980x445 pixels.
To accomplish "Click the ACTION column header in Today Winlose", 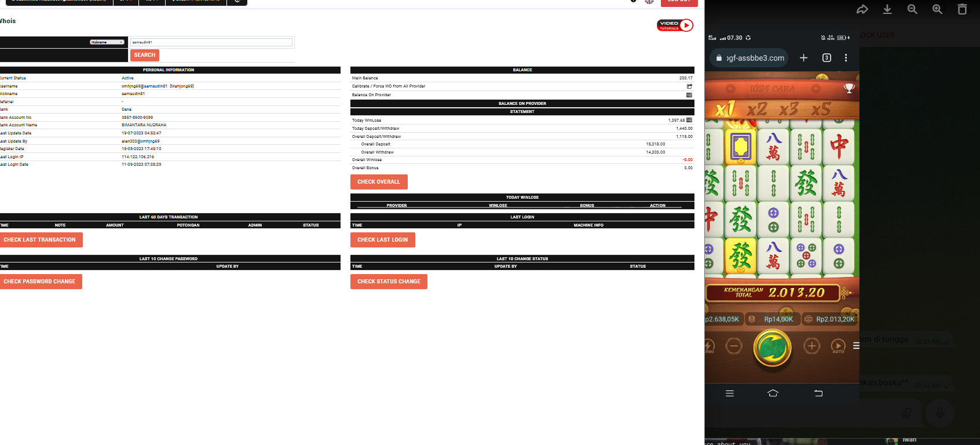I will coord(657,206).
